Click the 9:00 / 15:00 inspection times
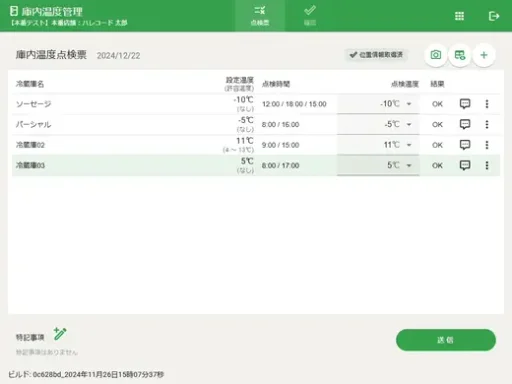Viewport: 512px width, 384px height. coord(281,145)
